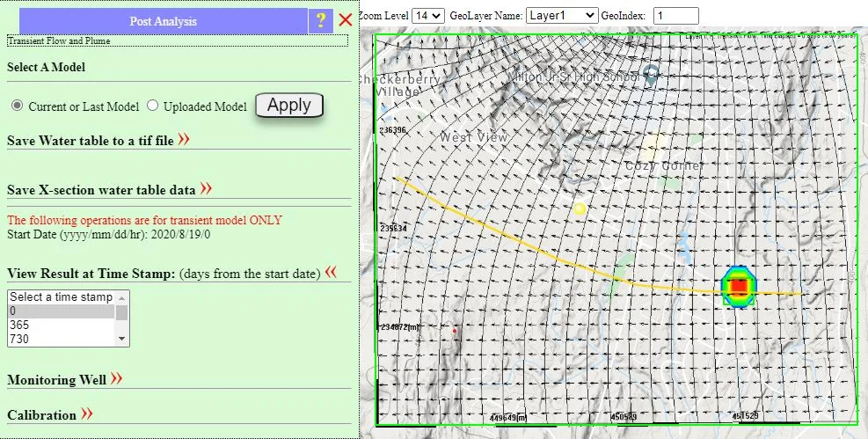Screen dimensions: 868x439
Task: Open the Zoom Level dropdown
Action: (428, 16)
